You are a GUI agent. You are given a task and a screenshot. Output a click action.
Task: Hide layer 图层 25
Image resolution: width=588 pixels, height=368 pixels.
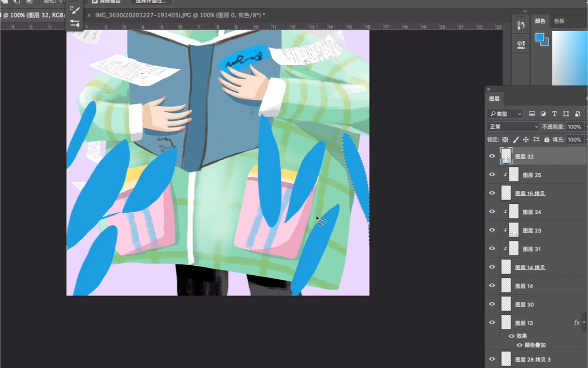pos(492,175)
